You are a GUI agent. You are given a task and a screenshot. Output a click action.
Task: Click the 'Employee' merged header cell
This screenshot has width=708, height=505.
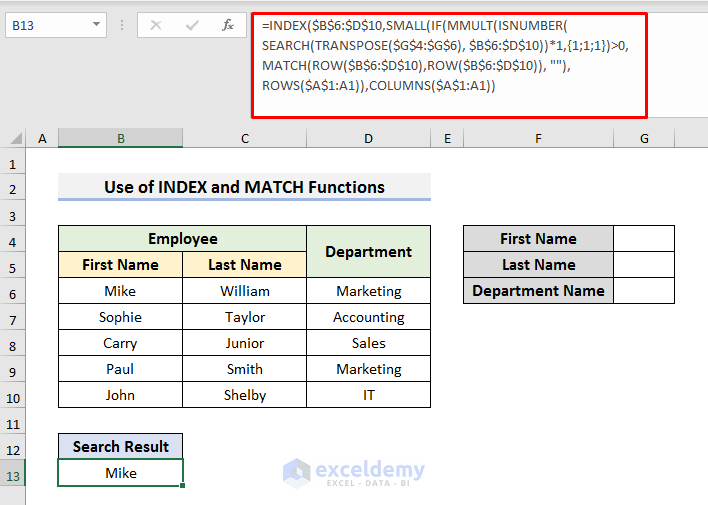coord(182,238)
